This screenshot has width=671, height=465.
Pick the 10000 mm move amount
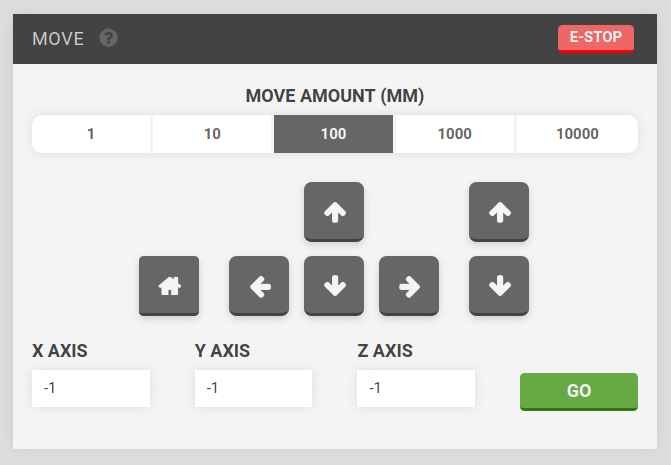[577, 134]
